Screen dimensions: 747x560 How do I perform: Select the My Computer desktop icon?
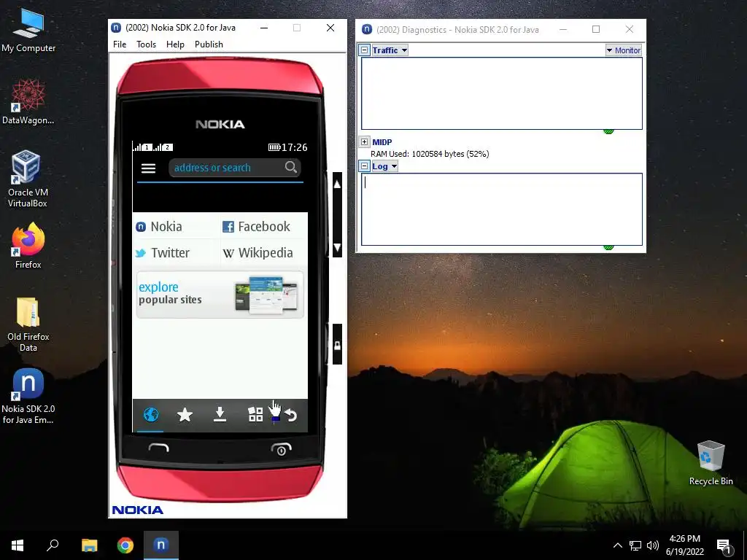[28, 31]
